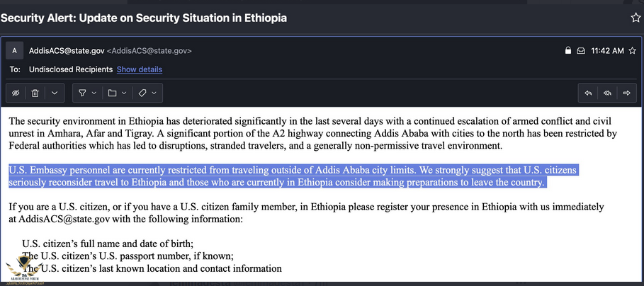Screen dimensions: 644x286
Task: Toggle the star beside the subject title
Action: (x=635, y=18)
